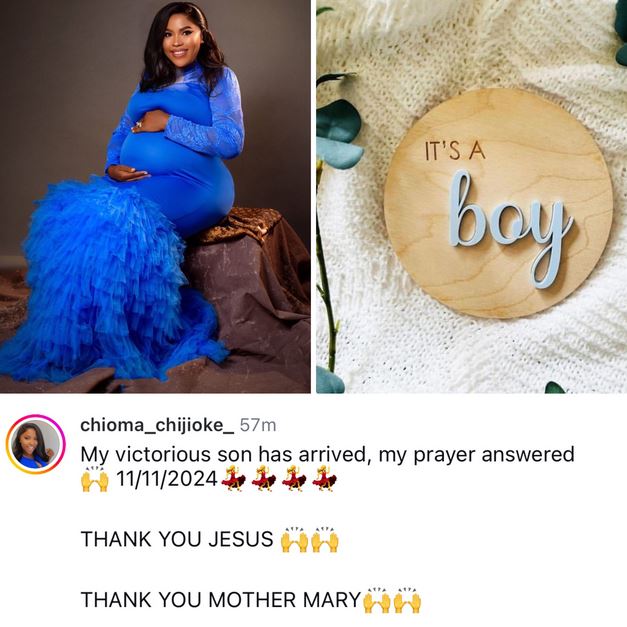Open the profile avatar with story ring
627x627 pixels.
(x=36, y=444)
